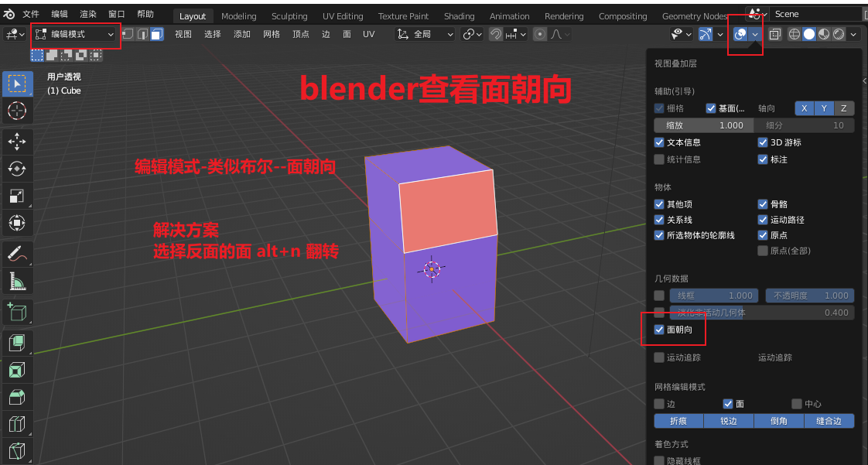
Task: Uncheck 文本信息 overlay option
Action: pyautogui.click(x=659, y=142)
